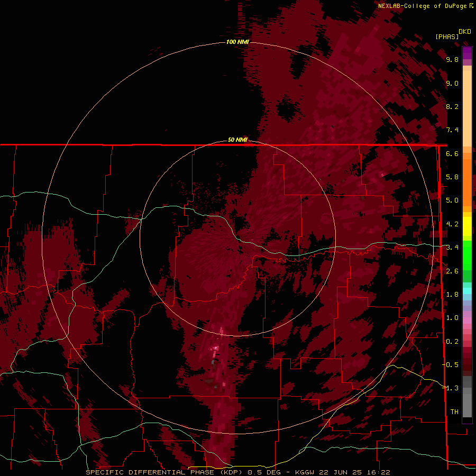
Task: Click the 'DKD' units label above legend
Action: [465, 32]
